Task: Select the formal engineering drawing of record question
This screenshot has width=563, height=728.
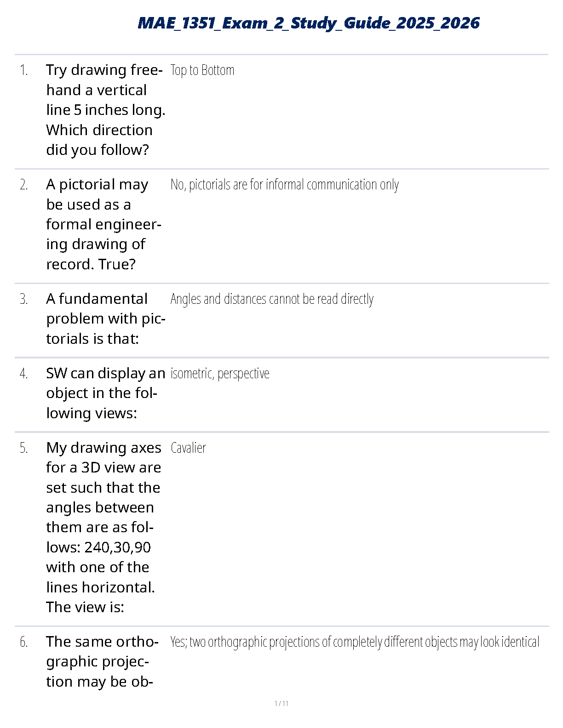Action: tap(103, 224)
